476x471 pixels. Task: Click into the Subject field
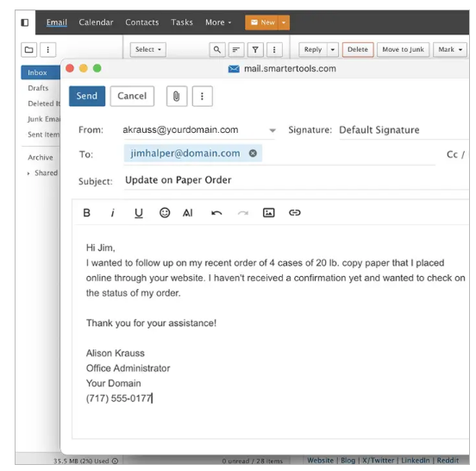coord(296,180)
